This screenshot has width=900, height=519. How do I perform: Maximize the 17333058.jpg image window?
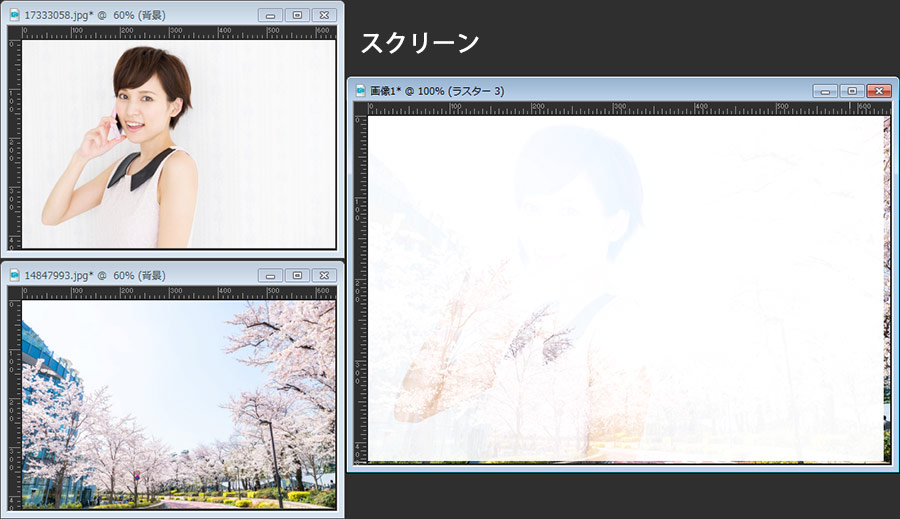coord(297,15)
